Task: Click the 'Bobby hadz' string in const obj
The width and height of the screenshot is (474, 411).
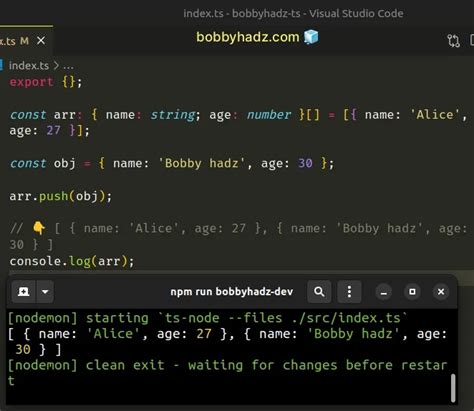Action: point(201,163)
